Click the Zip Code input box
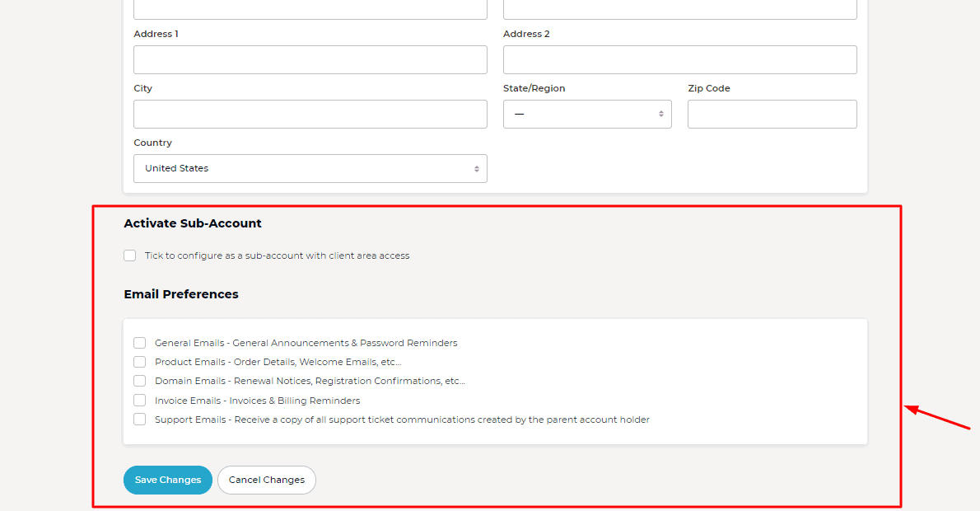The image size is (980, 511). pyautogui.click(x=772, y=114)
